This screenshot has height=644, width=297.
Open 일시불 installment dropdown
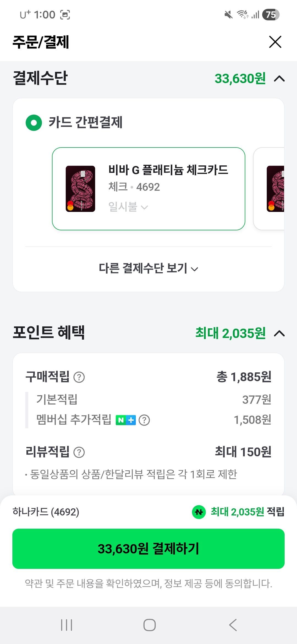[x=128, y=207]
